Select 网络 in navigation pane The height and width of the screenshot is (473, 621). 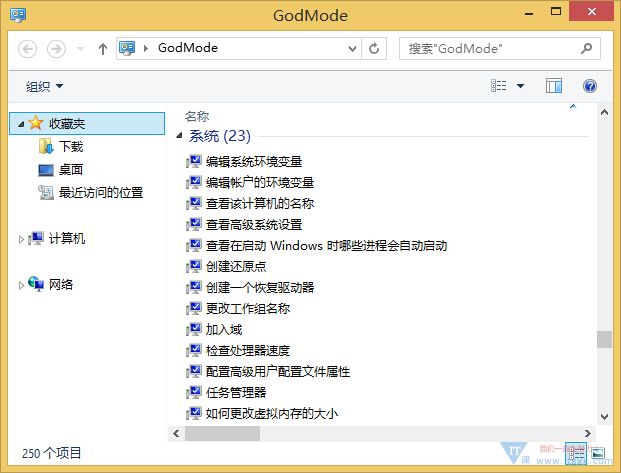pos(61,284)
